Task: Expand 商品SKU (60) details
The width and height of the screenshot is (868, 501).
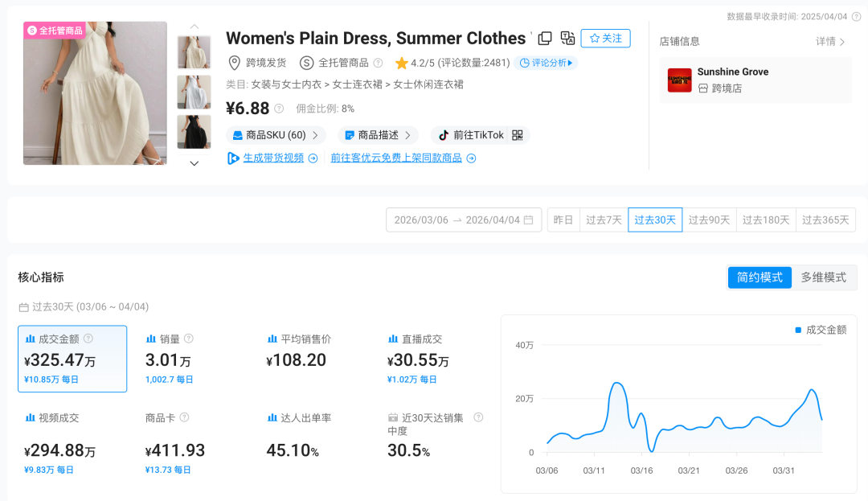Action: tap(276, 135)
